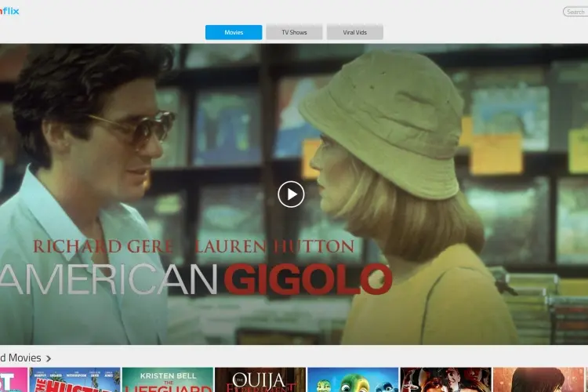Click the Search input field

point(575,12)
